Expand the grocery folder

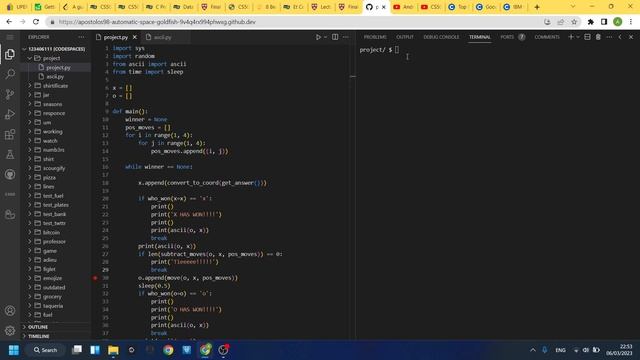pos(56,297)
